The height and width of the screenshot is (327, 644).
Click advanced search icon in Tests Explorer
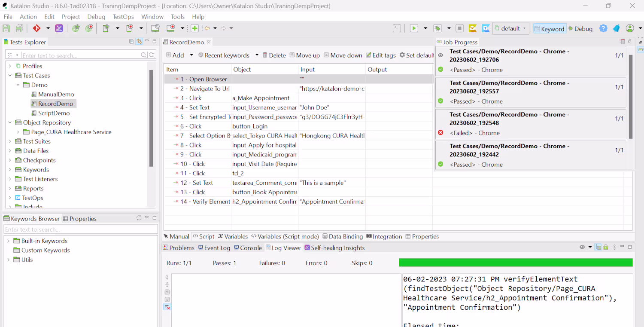click(x=152, y=55)
